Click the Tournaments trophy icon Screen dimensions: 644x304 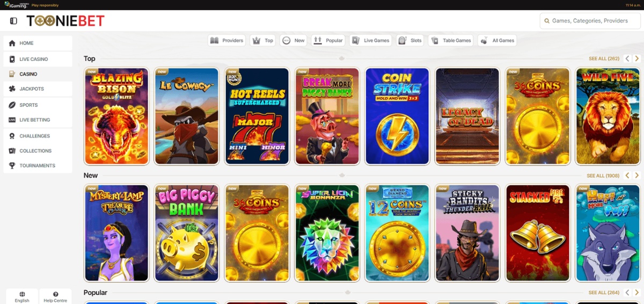point(12,166)
